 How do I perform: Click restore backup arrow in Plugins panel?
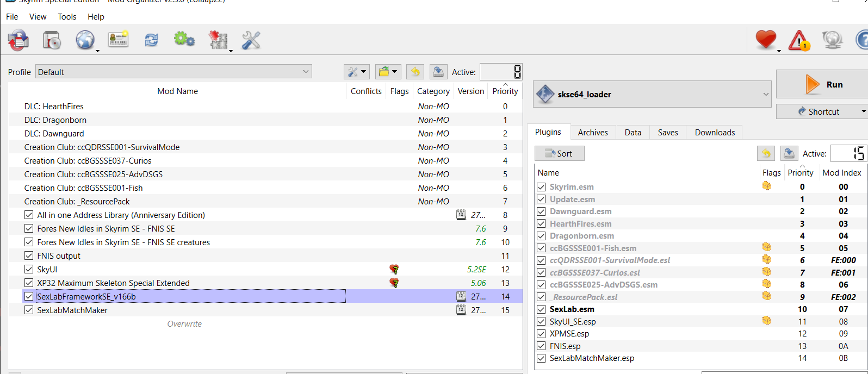tap(766, 153)
